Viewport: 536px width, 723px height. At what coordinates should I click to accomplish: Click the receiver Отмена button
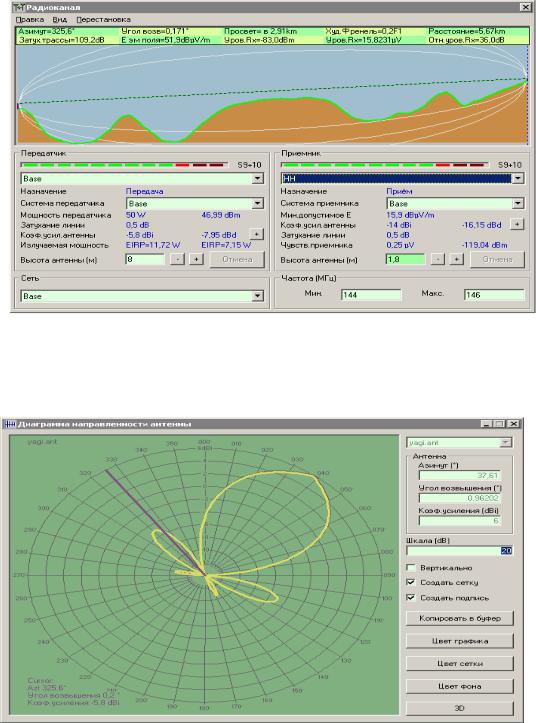tap(497, 259)
